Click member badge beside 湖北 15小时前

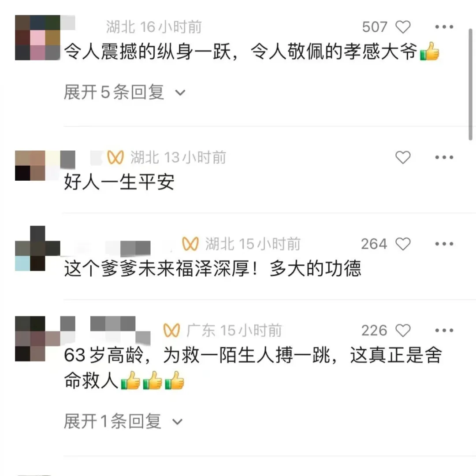[190, 244]
